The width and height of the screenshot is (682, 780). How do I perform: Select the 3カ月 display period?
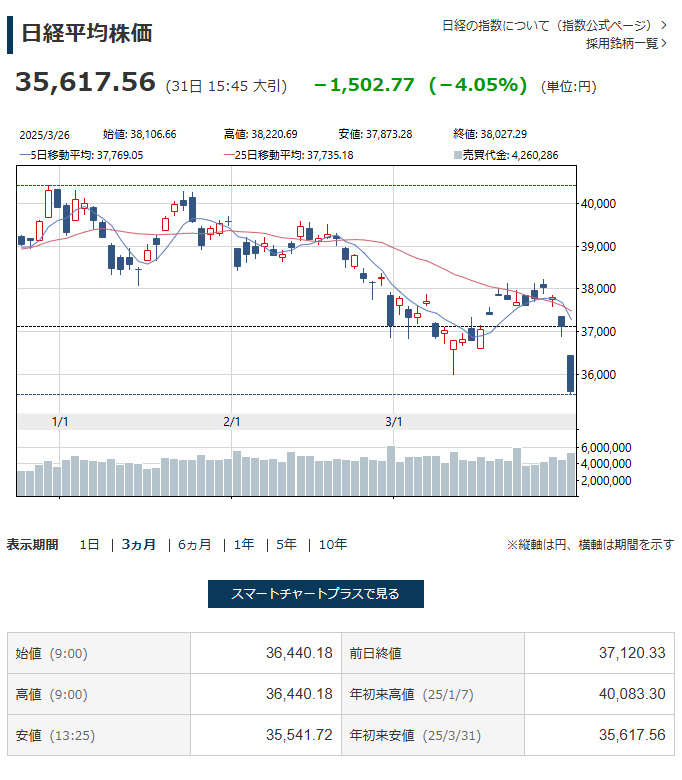point(139,544)
